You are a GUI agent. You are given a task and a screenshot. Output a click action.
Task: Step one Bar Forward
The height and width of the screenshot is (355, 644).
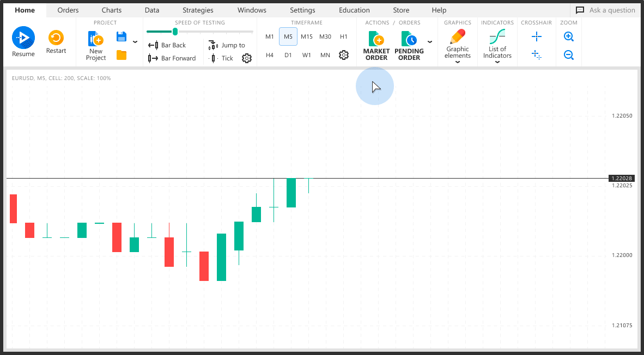click(172, 58)
